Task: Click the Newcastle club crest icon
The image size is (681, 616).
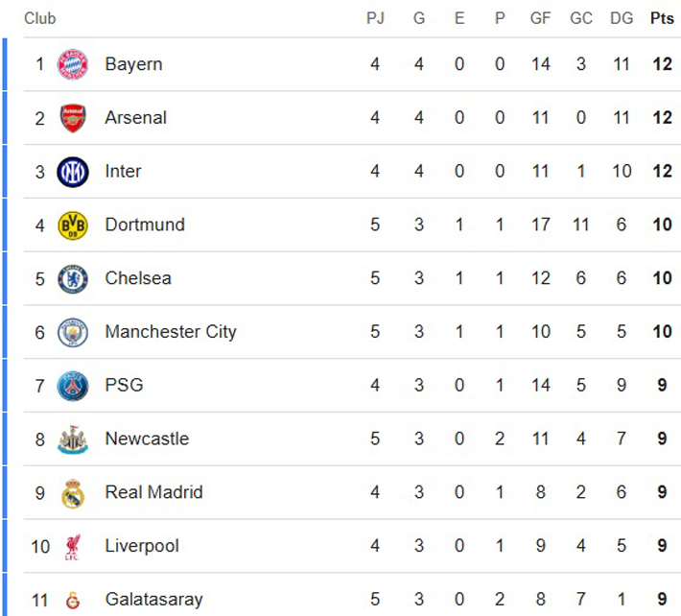Action: (72, 439)
